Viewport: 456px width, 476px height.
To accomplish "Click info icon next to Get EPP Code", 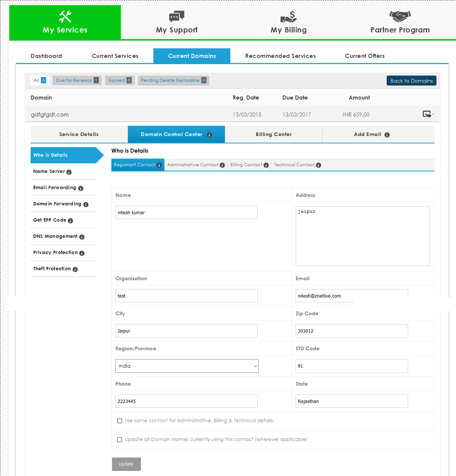I will tap(70, 221).
